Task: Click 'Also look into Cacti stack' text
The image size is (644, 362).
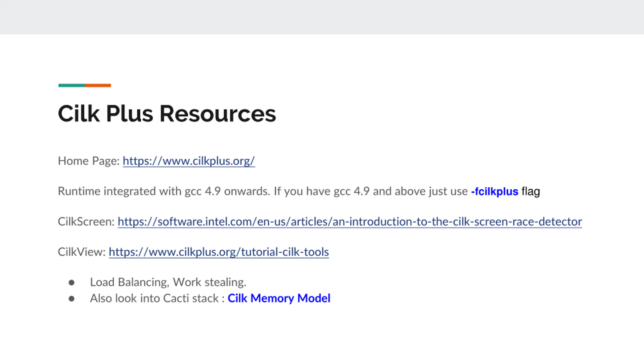Action: [154, 298]
